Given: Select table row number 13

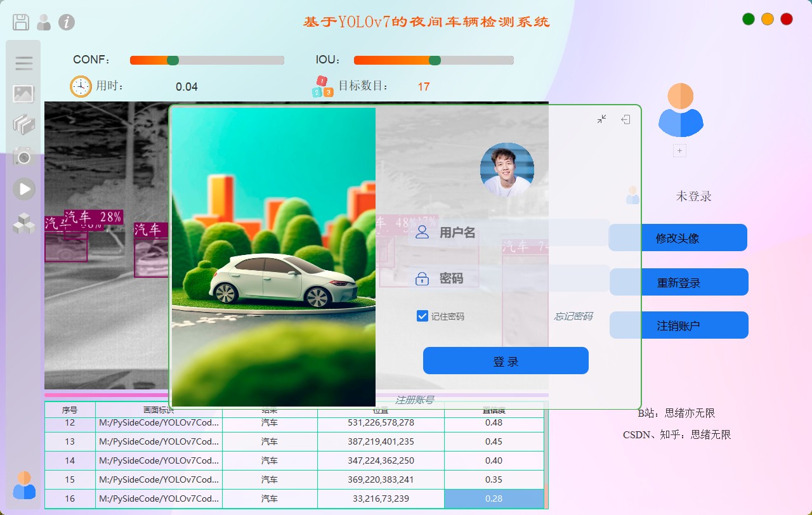Looking at the screenshot, I should click(294, 441).
